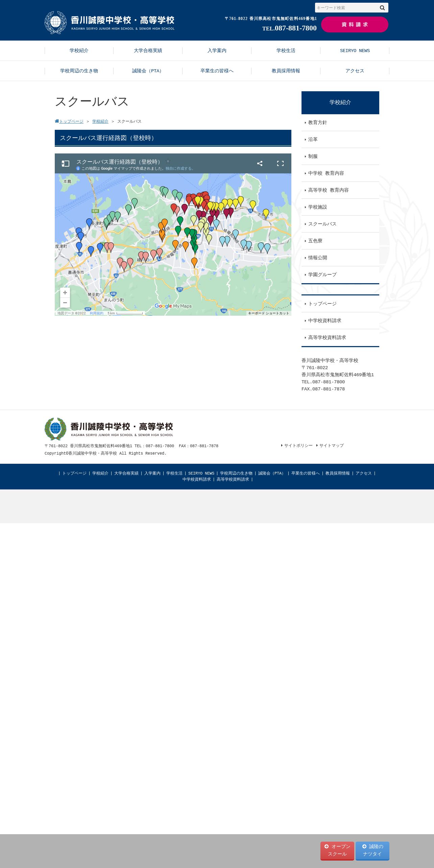Open the 入学案内 navigation item
Screen dimensions: 434x868
(217, 51)
